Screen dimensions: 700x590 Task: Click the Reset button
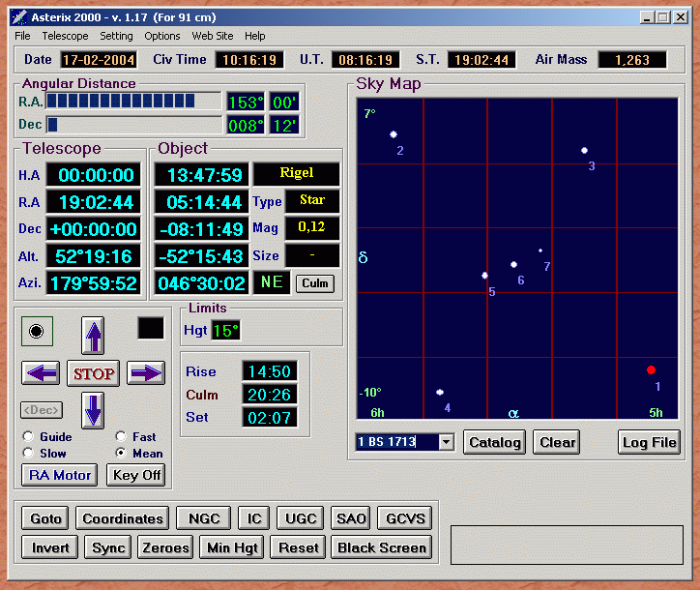click(298, 547)
